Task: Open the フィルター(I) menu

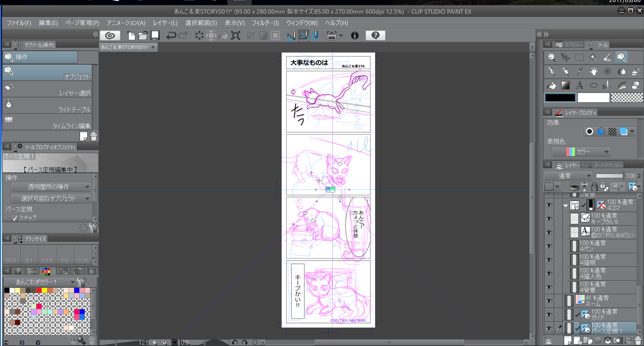Action: click(x=265, y=23)
